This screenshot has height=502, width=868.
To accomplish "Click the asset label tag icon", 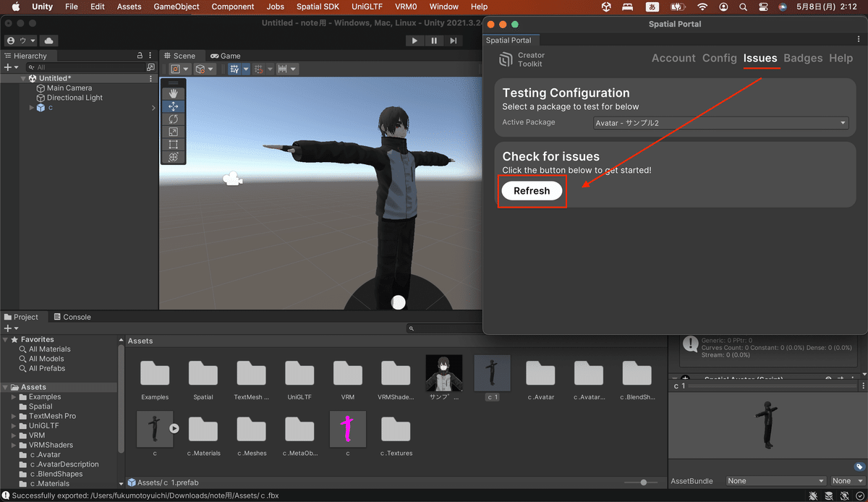I will (x=859, y=467).
